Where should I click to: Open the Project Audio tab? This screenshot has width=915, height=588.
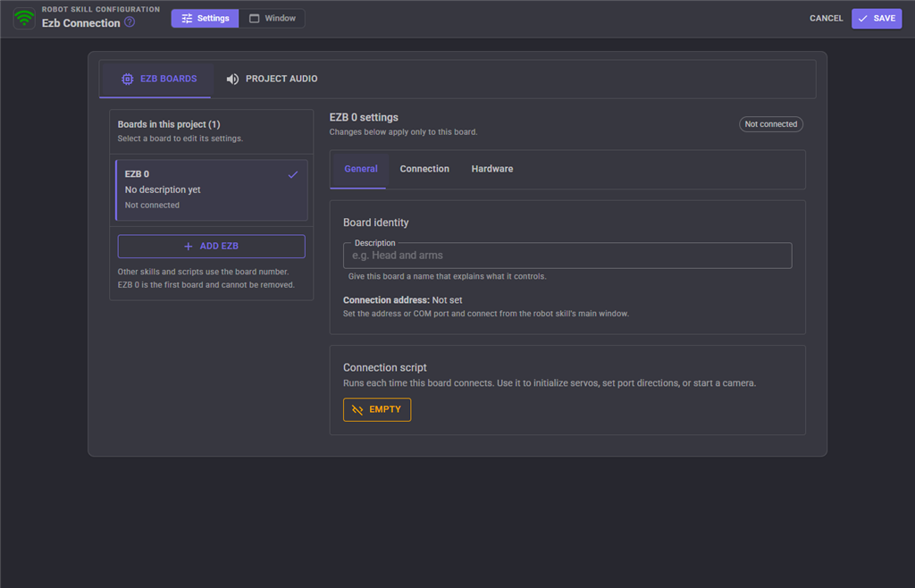(x=272, y=79)
